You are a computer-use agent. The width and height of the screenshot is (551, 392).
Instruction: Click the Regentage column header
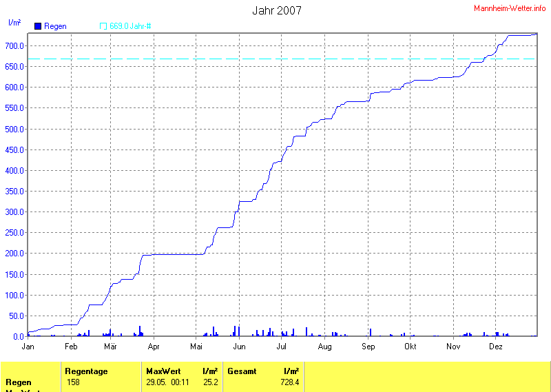coord(86,371)
